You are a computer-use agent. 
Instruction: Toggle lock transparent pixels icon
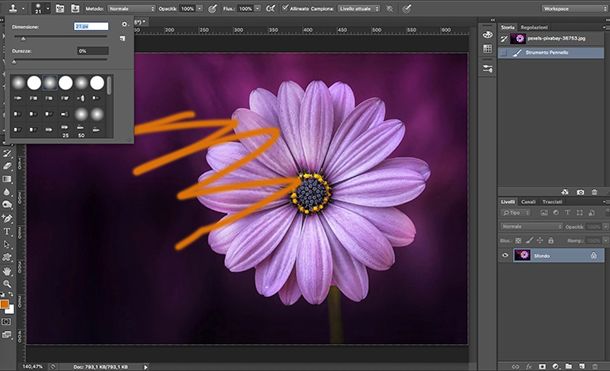[x=518, y=241]
